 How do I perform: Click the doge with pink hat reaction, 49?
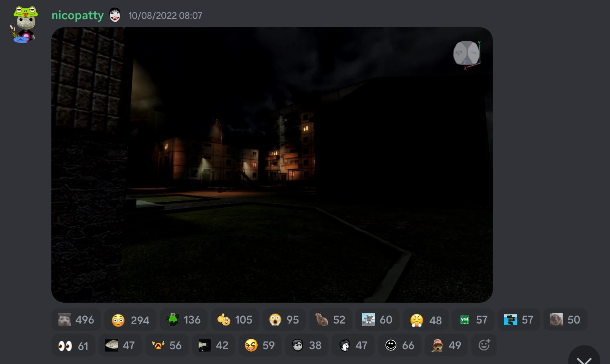click(x=446, y=345)
